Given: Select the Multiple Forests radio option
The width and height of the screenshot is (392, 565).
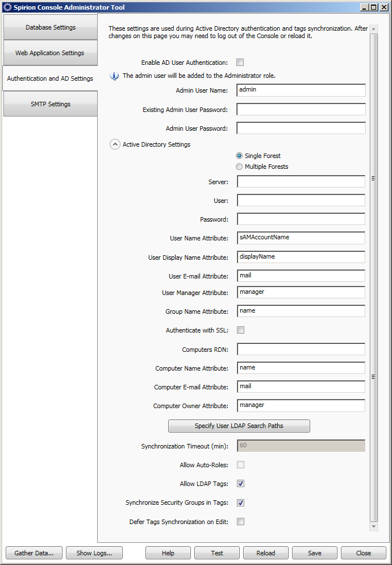Looking at the screenshot, I should point(239,167).
